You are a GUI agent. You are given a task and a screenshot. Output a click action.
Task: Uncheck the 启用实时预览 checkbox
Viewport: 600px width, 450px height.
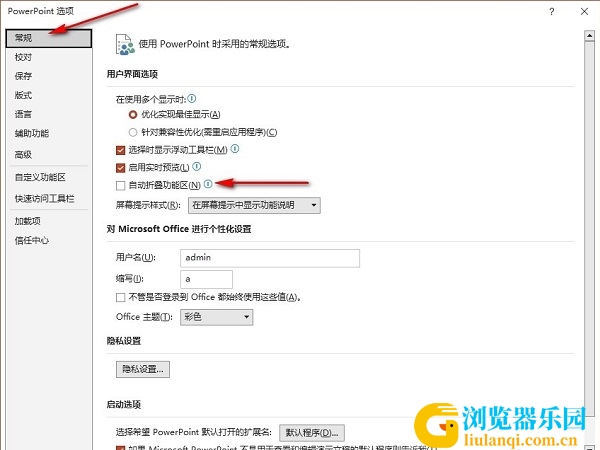point(121,168)
